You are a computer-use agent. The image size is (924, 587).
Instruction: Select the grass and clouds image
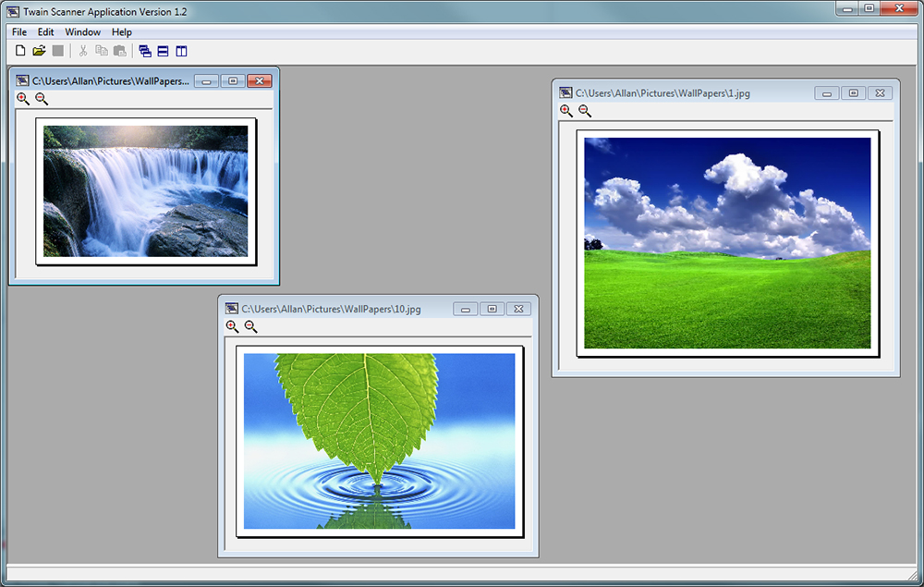(x=727, y=243)
